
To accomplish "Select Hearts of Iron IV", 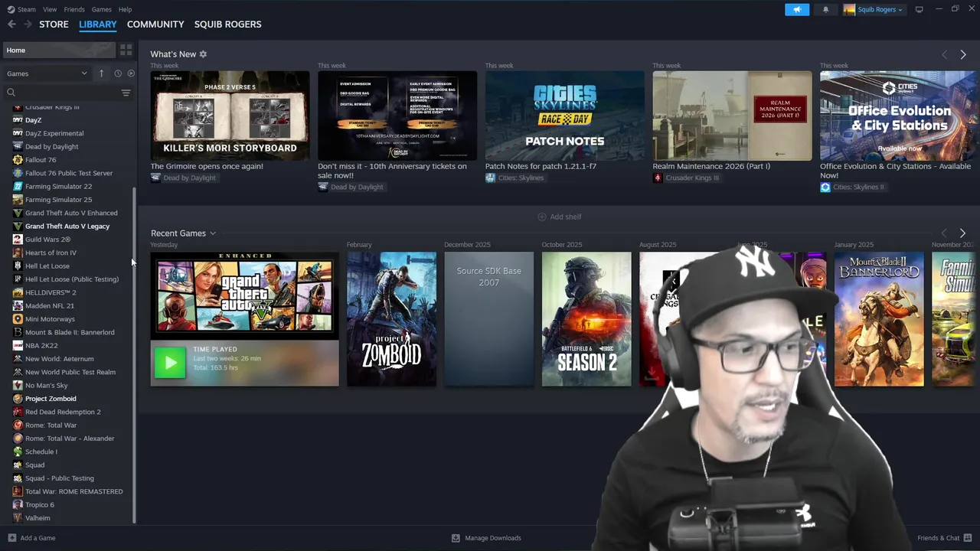I will (51, 253).
